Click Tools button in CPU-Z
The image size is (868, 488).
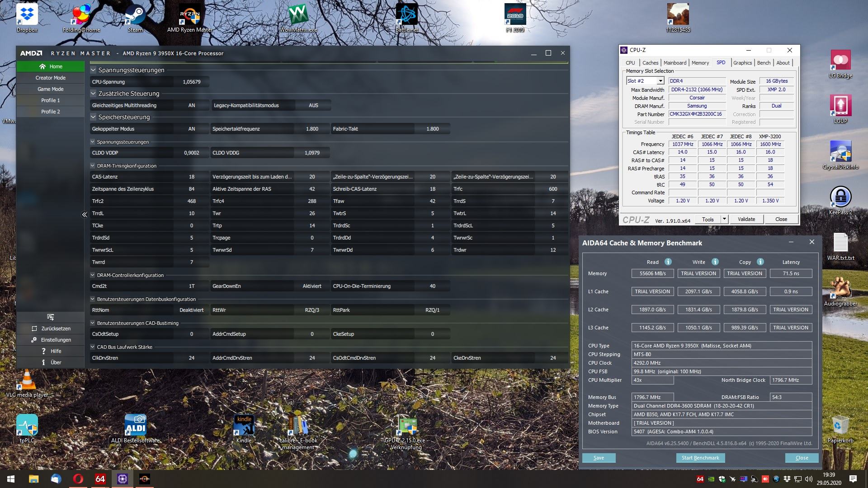(x=708, y=219)
